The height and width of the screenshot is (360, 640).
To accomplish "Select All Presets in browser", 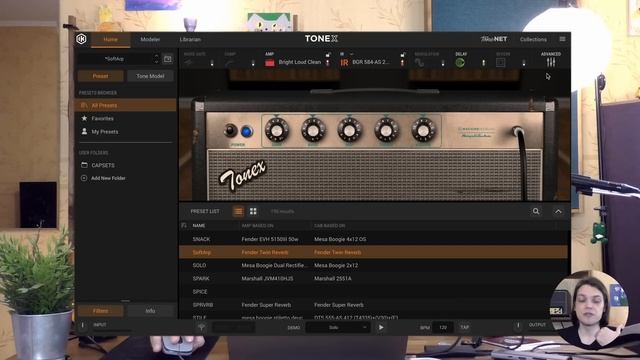I will point(126,105).
